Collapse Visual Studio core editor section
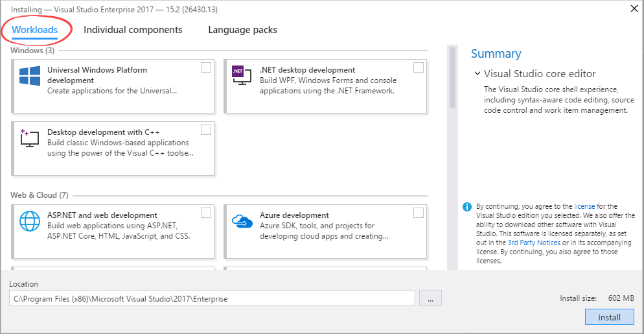Screen dimensions: 644x334 pos(477,74)
